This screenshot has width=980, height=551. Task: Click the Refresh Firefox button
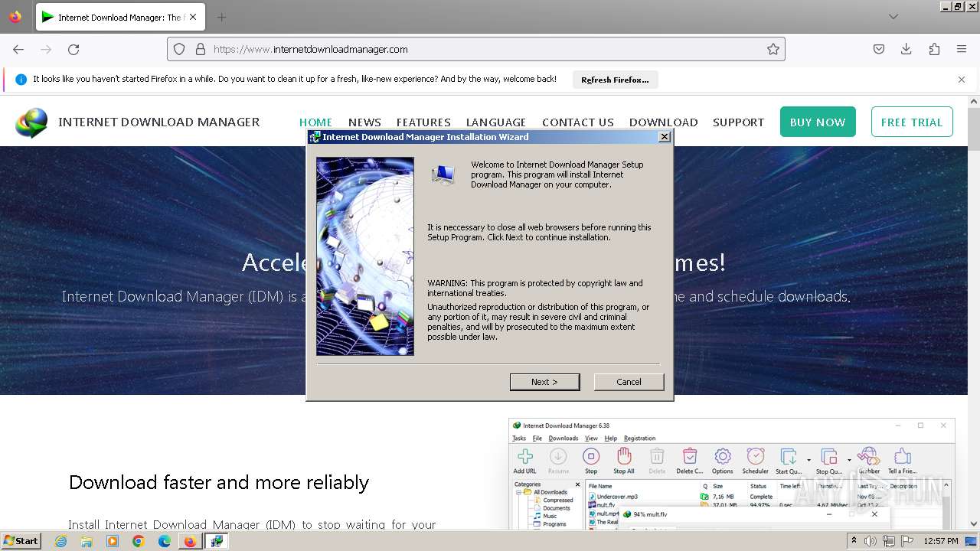coord(615,80)
